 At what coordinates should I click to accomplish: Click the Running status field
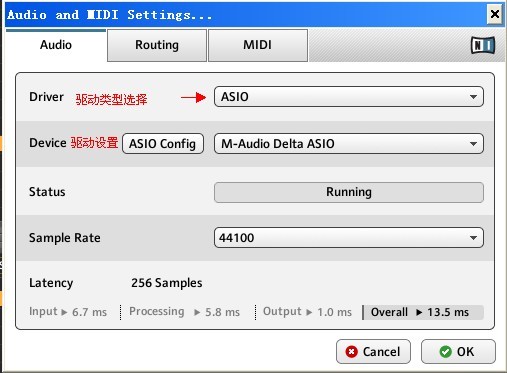(349, 192)
